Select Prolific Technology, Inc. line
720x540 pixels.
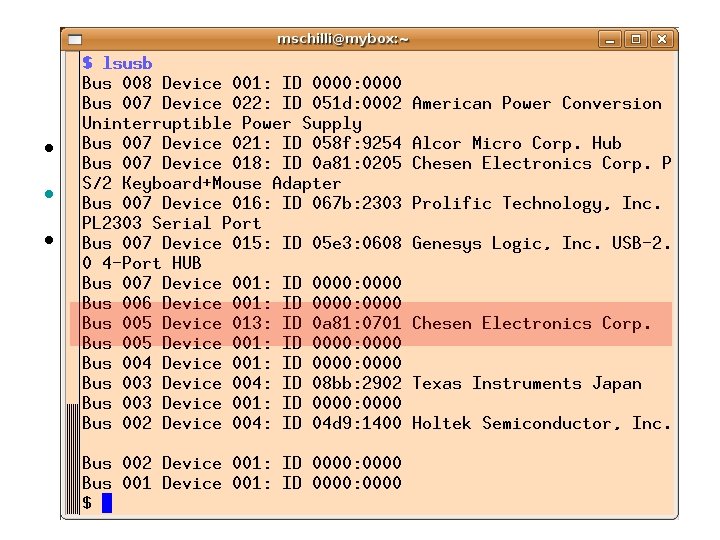coord(371,203)
